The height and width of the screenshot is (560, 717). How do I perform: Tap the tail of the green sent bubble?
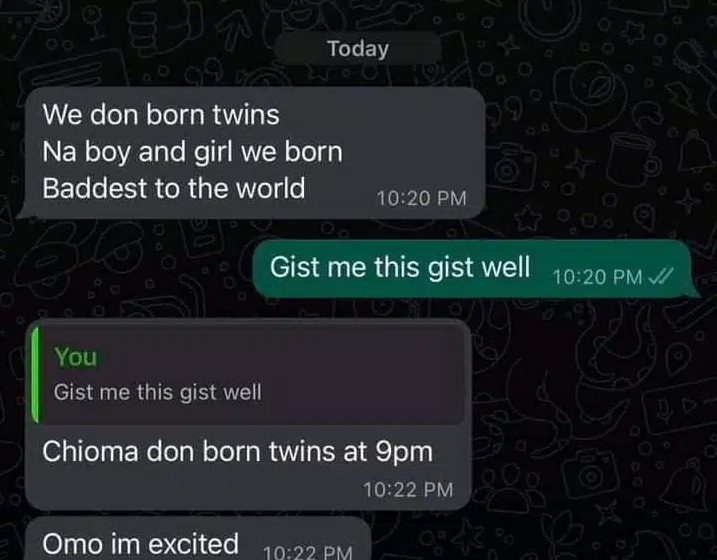point(693,292)
